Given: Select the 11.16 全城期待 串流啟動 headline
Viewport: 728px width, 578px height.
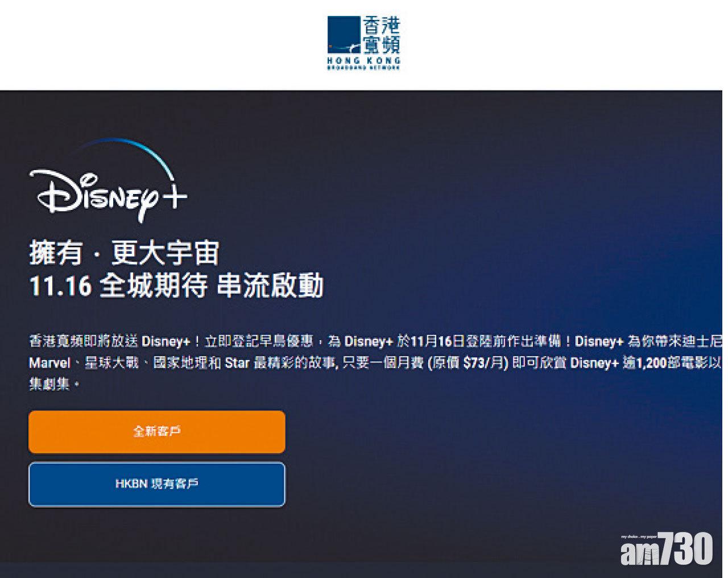Looking at the screenshot, I should [x=176, y=286].
